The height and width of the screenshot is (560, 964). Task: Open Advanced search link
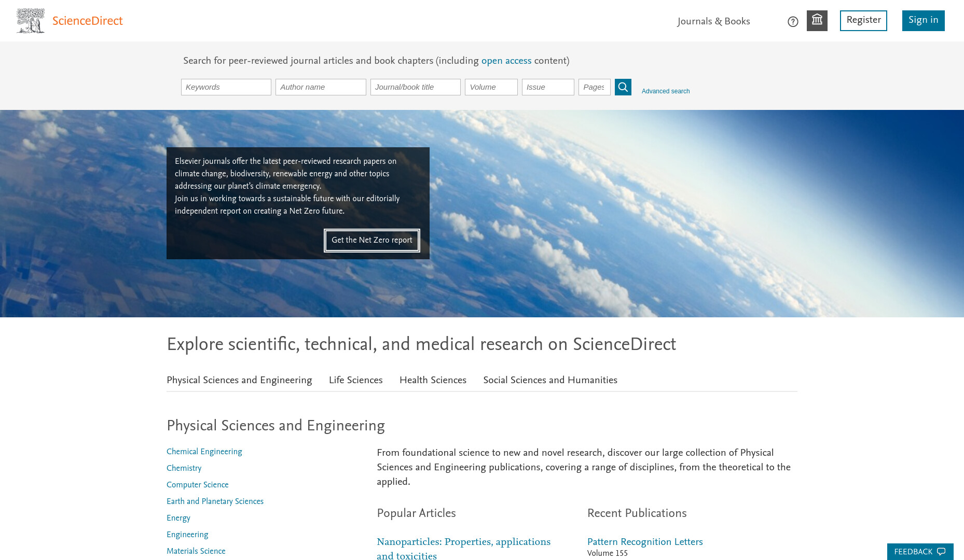click(x=666, y=91)
